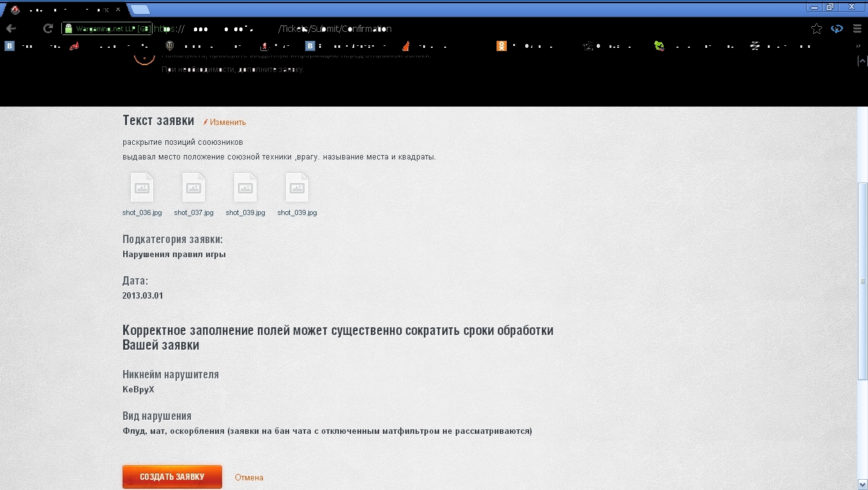Bookmark this page with the star icon
Image resolution: width=868 pixels, height=490 pixels.
point(816,29)
